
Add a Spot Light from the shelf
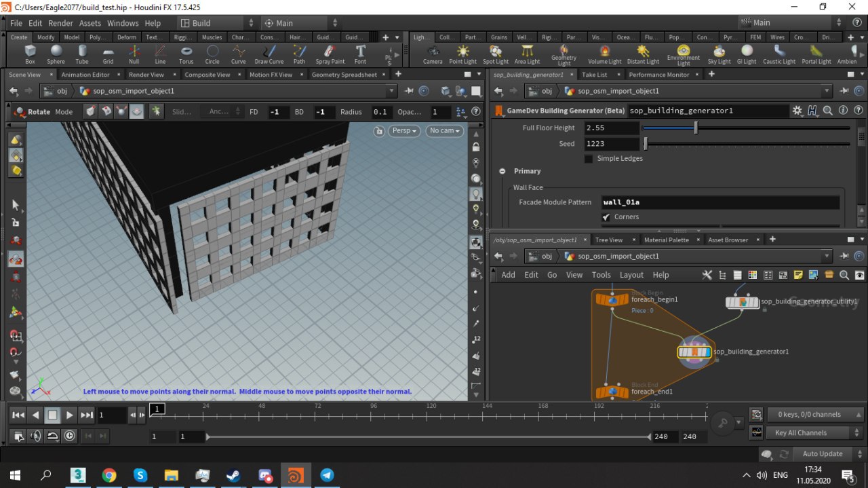[x=496, y=54]
